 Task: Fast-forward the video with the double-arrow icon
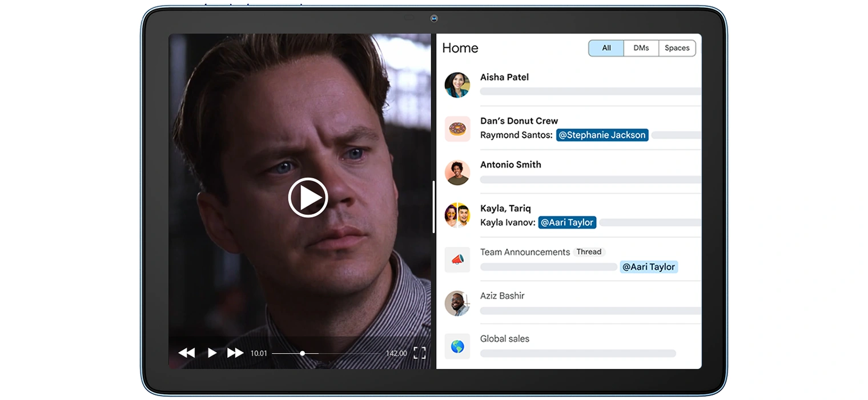tap(235, 353)
